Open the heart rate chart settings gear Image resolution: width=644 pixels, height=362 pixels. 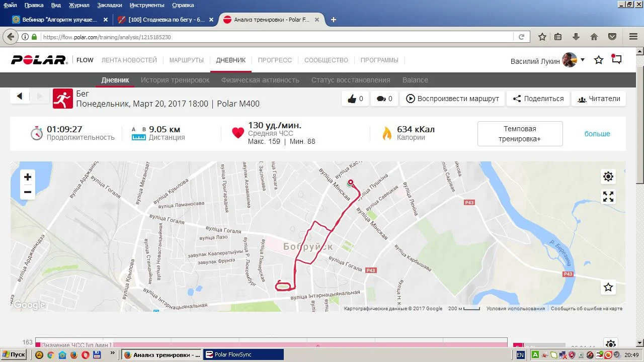pyautogui.click(x=610, y=344)
